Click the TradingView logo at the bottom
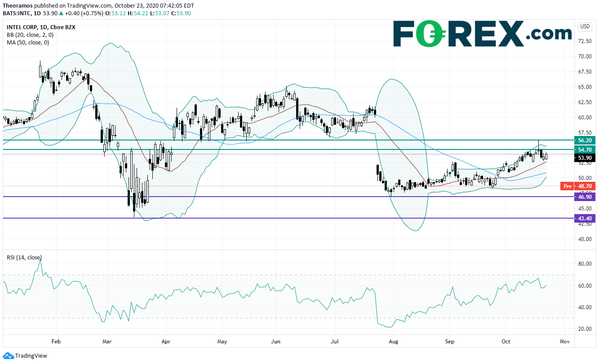599x364 pixels. click(24, 356)
